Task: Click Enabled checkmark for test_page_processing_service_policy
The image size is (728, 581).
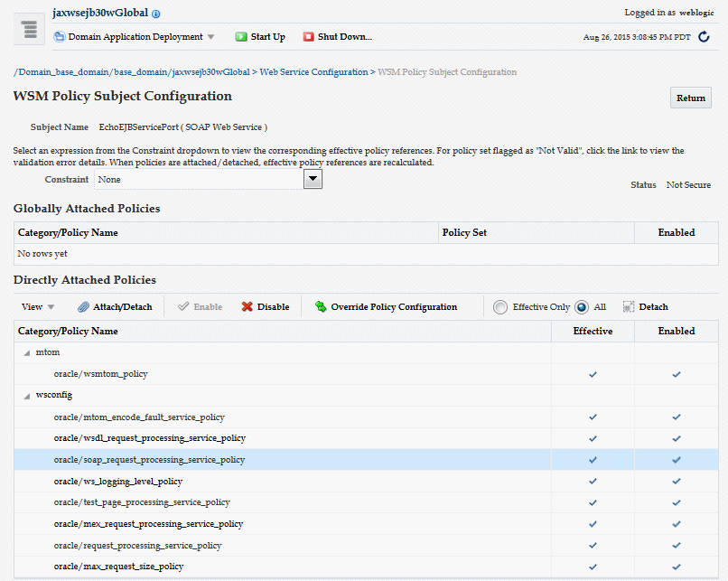Action: [677, 502]
